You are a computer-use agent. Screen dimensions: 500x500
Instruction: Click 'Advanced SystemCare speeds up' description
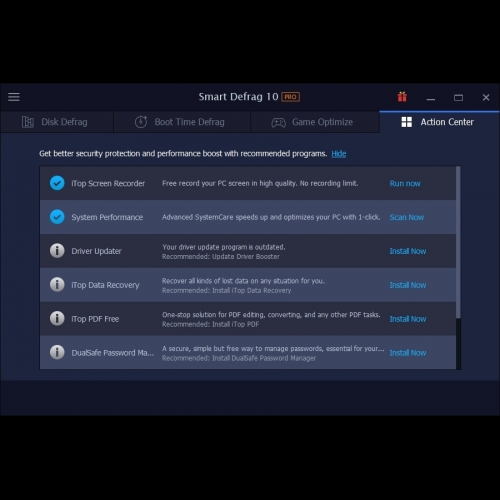coord(271,217)
